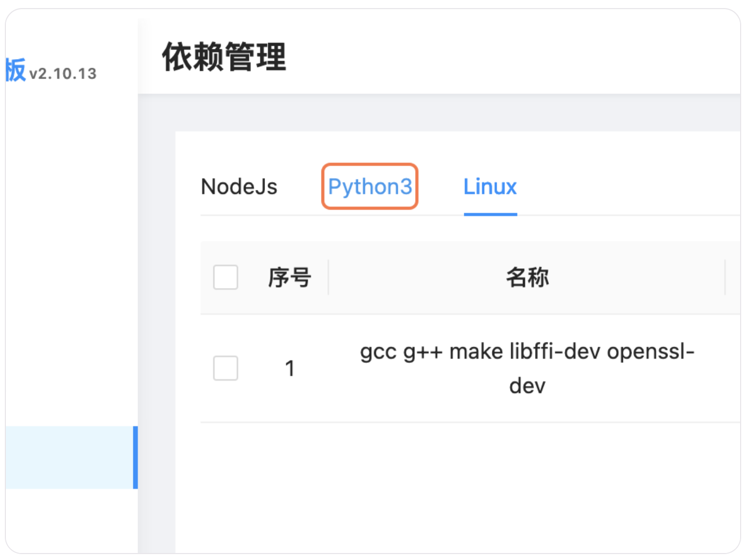Click the 序号 column header
Screen dimensions: 746x560
click(290, 278)
